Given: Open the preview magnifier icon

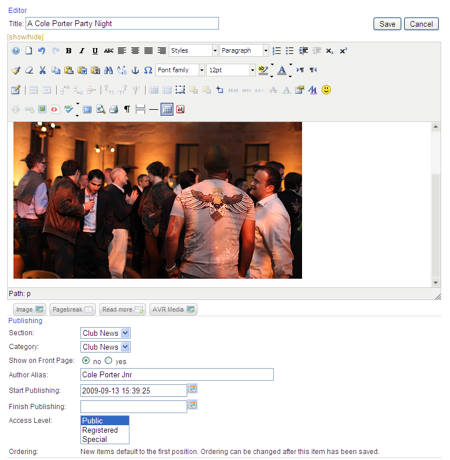Looking at the screenshot, I should click(100, 109).
